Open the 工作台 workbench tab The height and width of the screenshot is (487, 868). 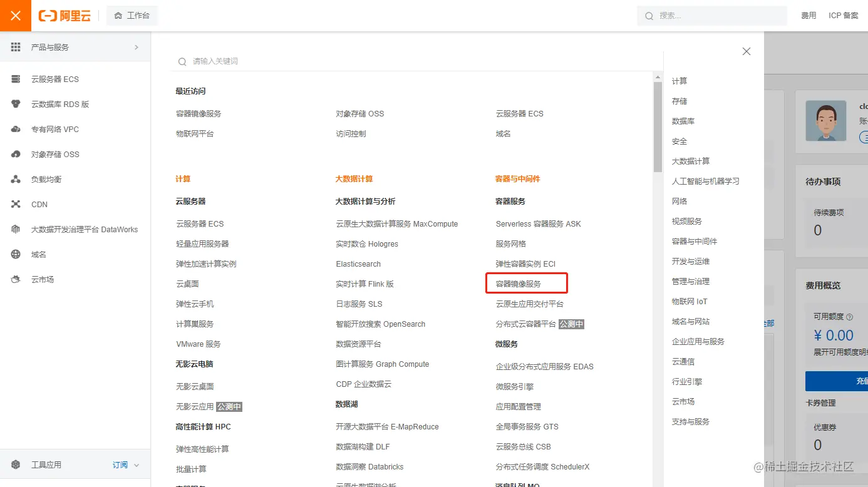tap(132, 16)
